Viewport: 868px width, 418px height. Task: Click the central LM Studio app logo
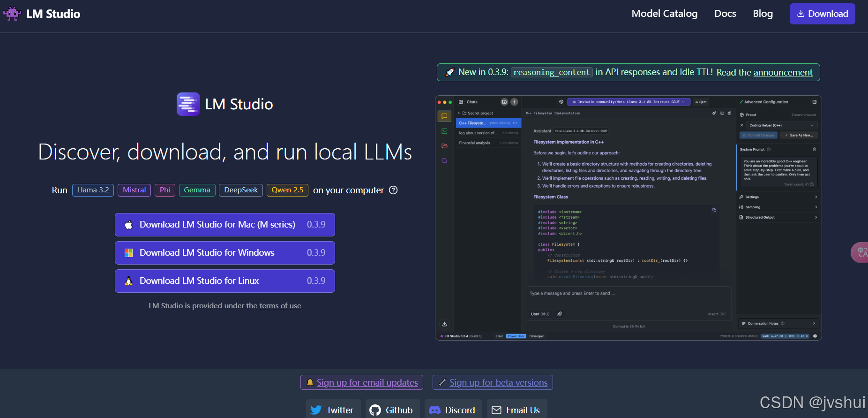[x=188, y=104]
